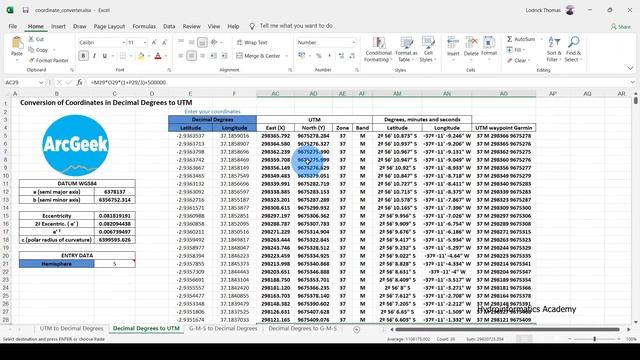640x360 pixels.
Task: Align cell text to the left
Action: (x=181, y=56)
